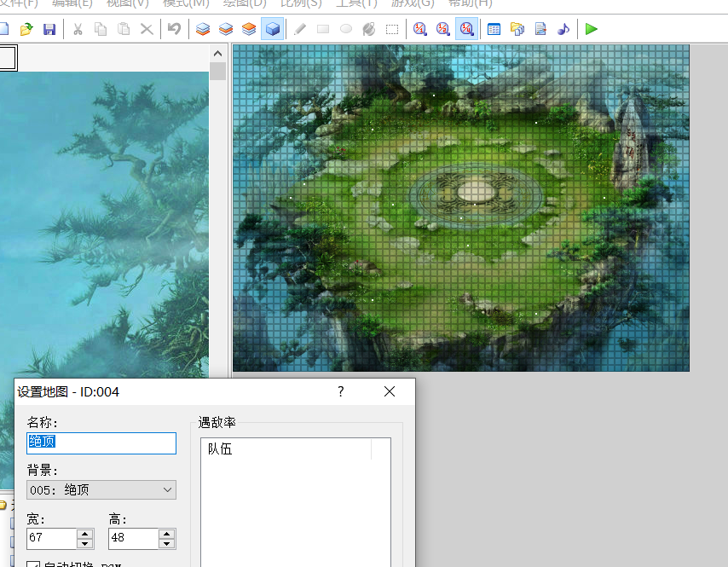
Task: Open the Script editor icon
Action: pos(540,29)
